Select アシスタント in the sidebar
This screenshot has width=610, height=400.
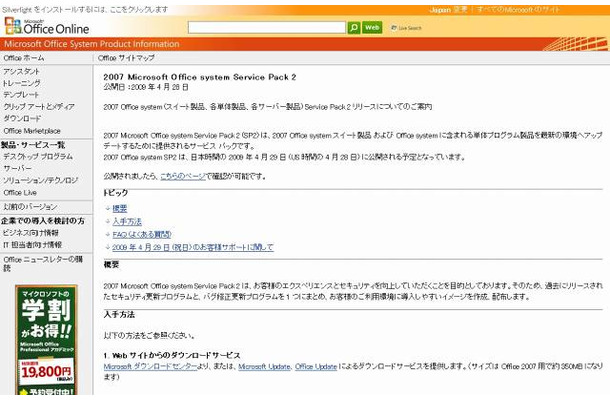pos(21,72)
